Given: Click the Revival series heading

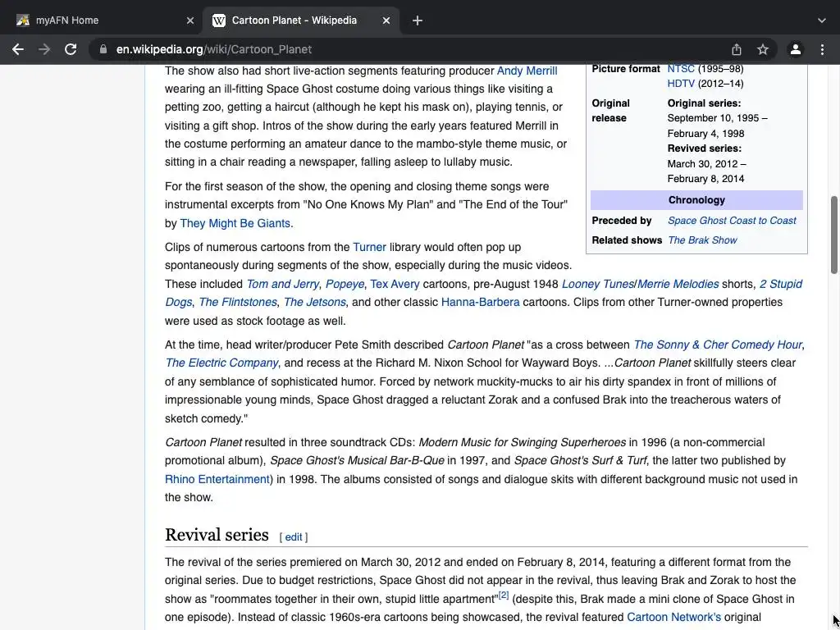Looking at the screenshot, I should (x=217, y=535).
